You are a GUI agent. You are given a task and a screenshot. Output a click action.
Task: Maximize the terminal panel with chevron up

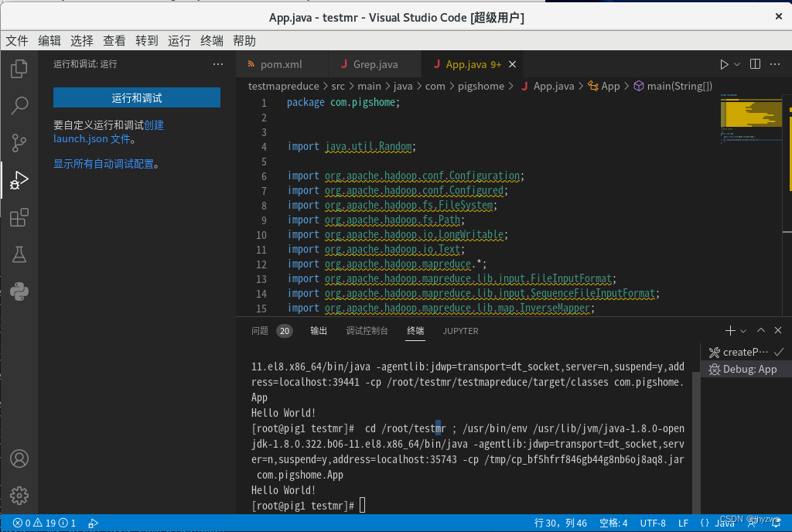(x=761, y=331)
